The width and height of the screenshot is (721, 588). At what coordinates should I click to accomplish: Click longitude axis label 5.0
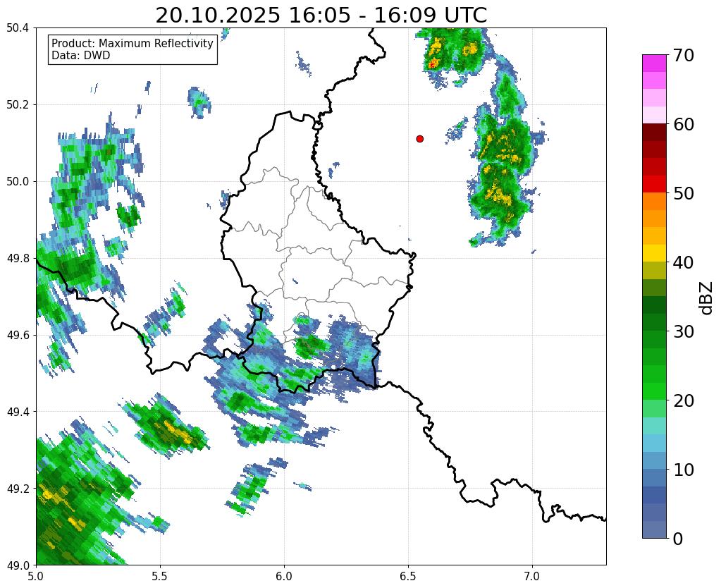[36, 576]
